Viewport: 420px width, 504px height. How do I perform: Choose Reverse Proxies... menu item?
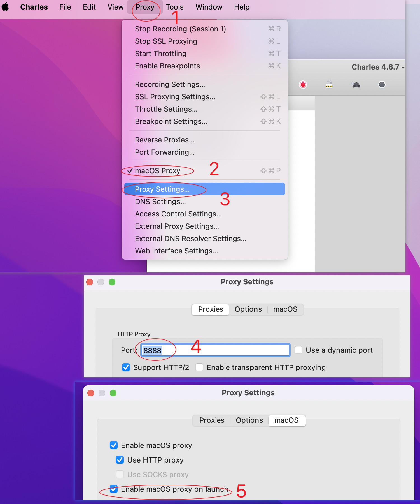pos(205,140)
